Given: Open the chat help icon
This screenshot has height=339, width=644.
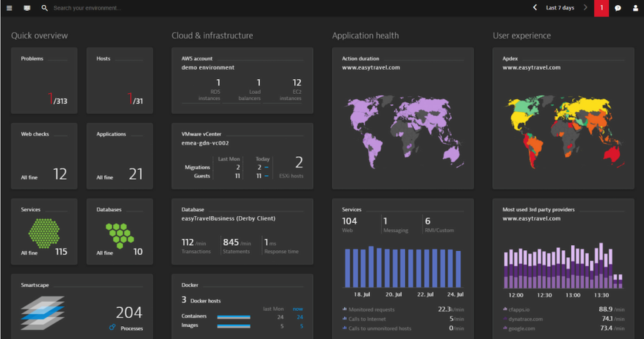Looking at the screenshot, I should point(618,7).
